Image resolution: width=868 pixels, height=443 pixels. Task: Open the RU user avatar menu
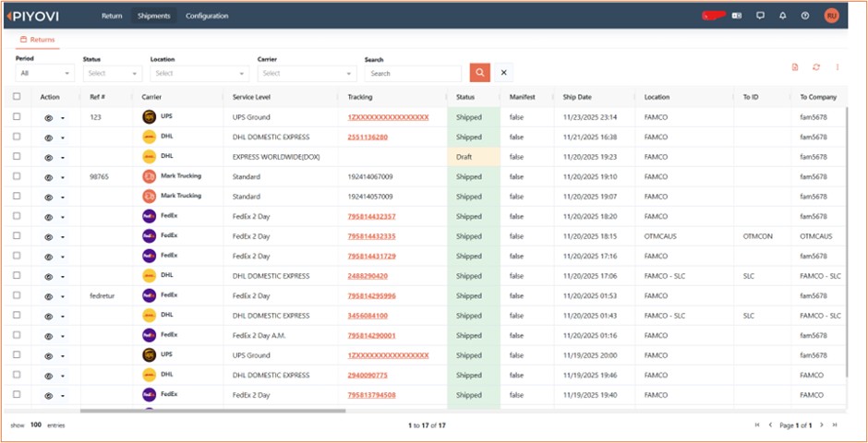(x=831, y=16)
